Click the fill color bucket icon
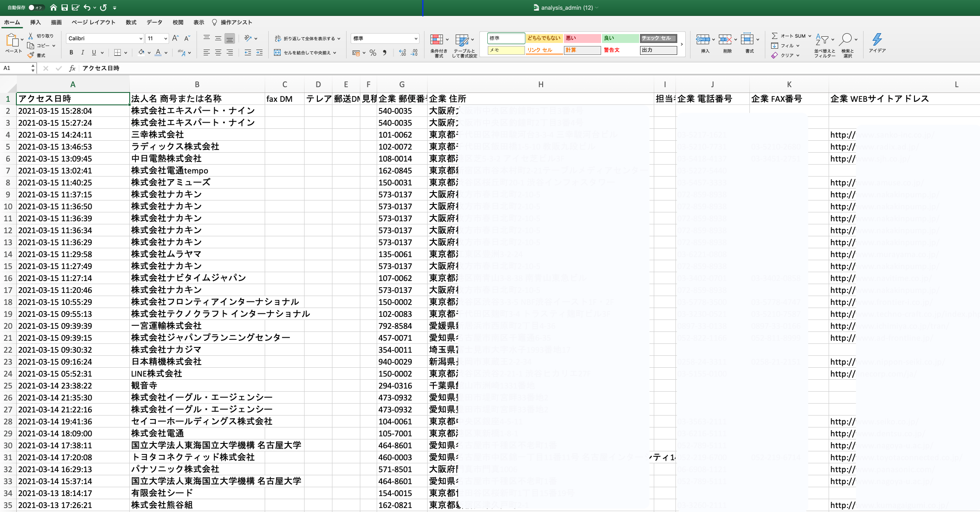Image resolution: width=980 pixels, height=512 pixels. click(141, 53)
